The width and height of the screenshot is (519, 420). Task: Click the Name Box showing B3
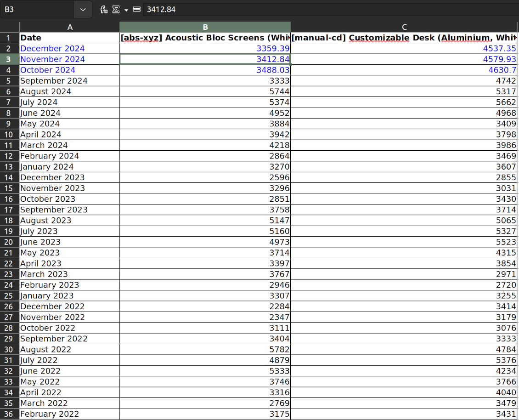click(x=37, y=9)
